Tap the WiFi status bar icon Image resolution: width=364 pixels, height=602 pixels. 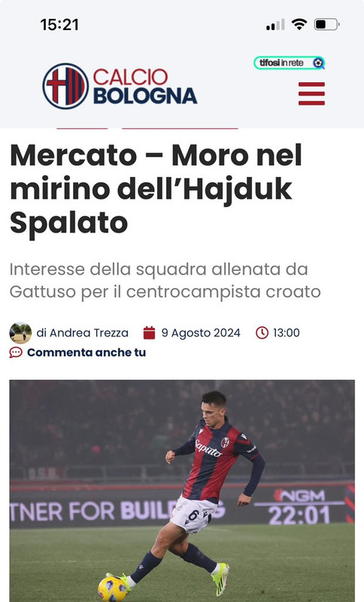[x=299, y=25]
